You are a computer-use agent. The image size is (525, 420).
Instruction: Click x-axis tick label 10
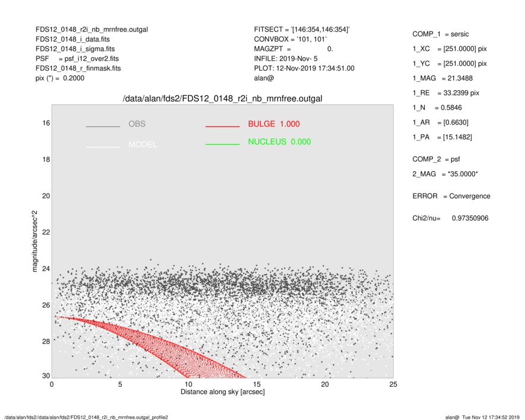pos(188,384)
